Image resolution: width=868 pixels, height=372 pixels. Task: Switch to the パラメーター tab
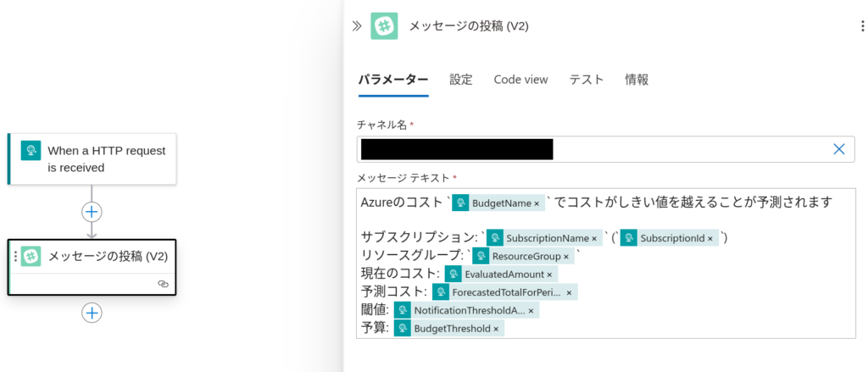[x=393, y=80]
